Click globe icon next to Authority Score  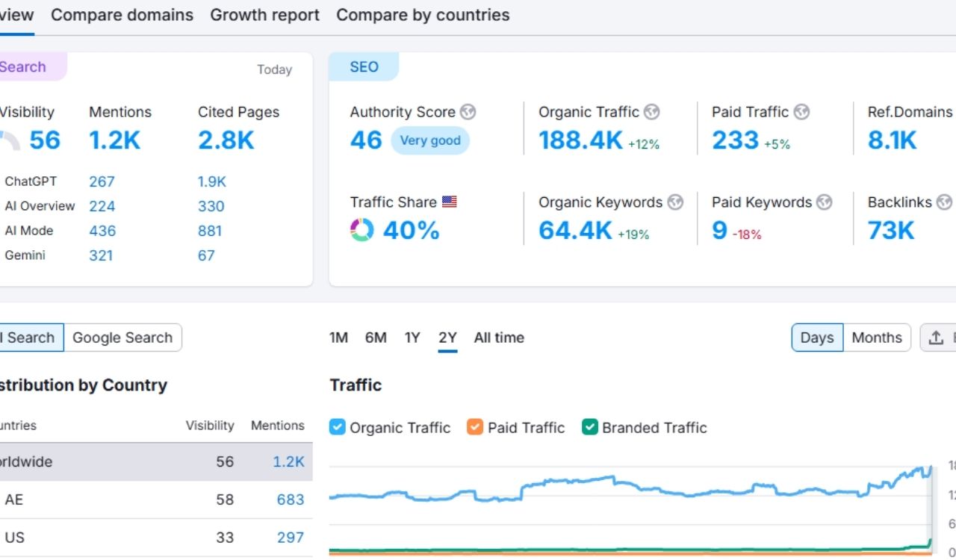point(468,112)
